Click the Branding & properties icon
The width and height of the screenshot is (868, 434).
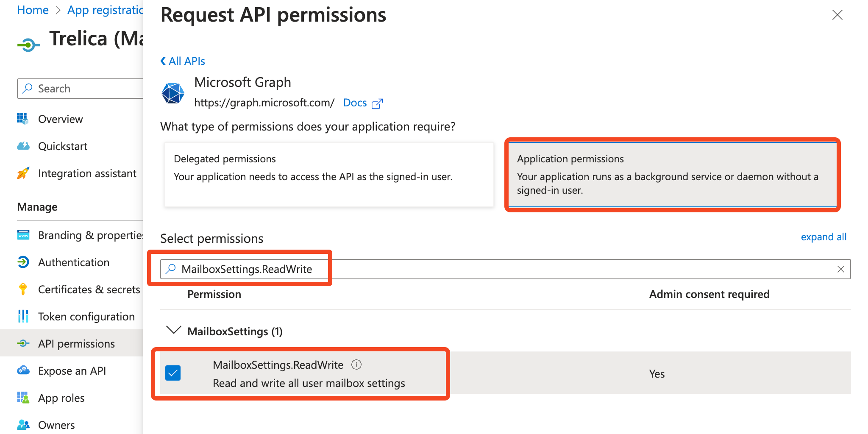[23, 235]
